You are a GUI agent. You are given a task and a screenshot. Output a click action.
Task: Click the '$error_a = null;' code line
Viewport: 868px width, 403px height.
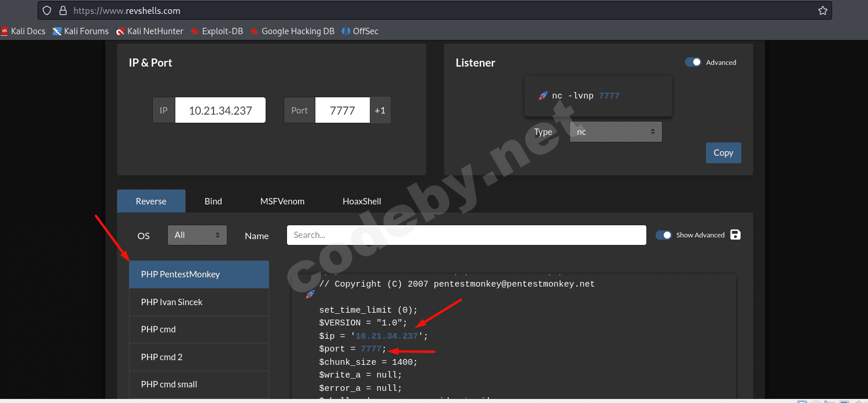[x=361, y=388]
